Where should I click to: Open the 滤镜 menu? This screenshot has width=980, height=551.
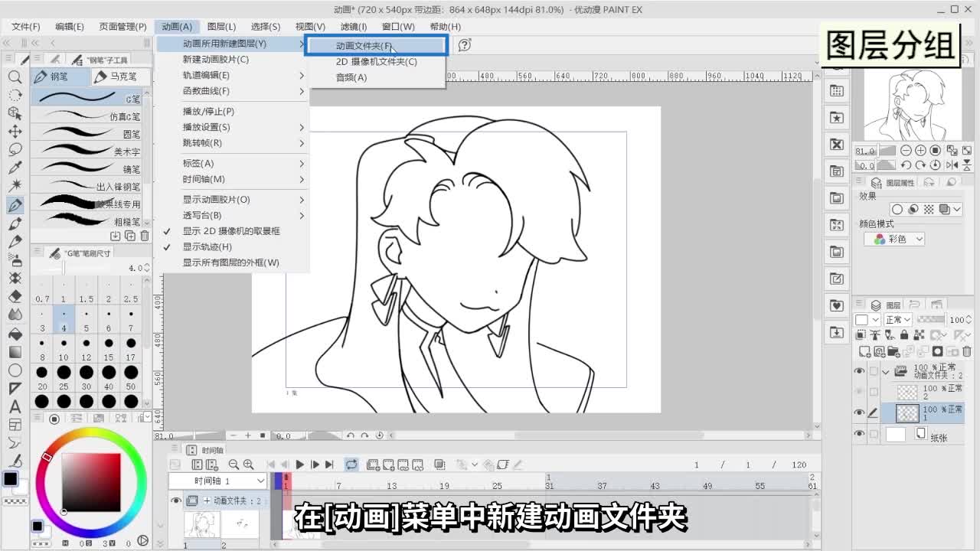(x=354, y=26)
